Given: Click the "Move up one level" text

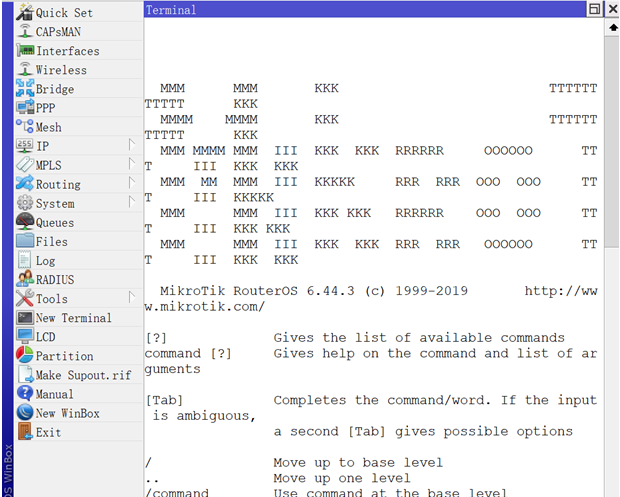Looking at the screenshot, I should point(342,478).
